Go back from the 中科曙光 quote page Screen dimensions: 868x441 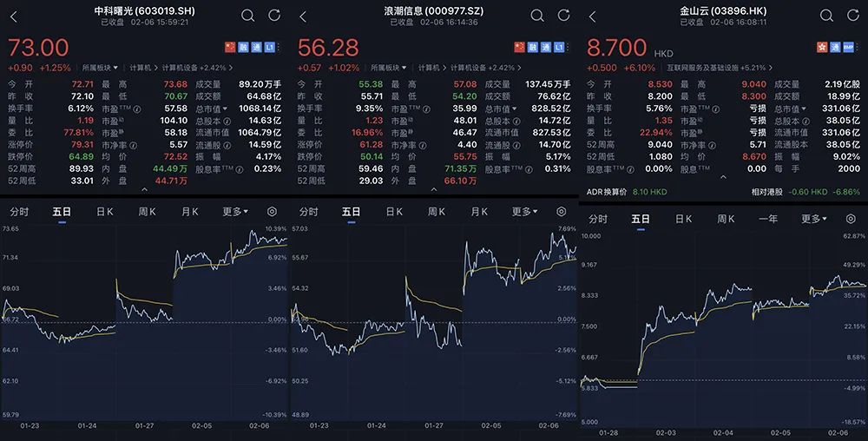pos(14,16)
